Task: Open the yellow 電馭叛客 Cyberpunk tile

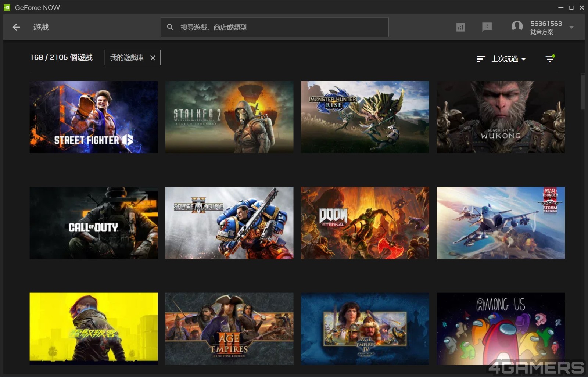Action: coord(94,329)
